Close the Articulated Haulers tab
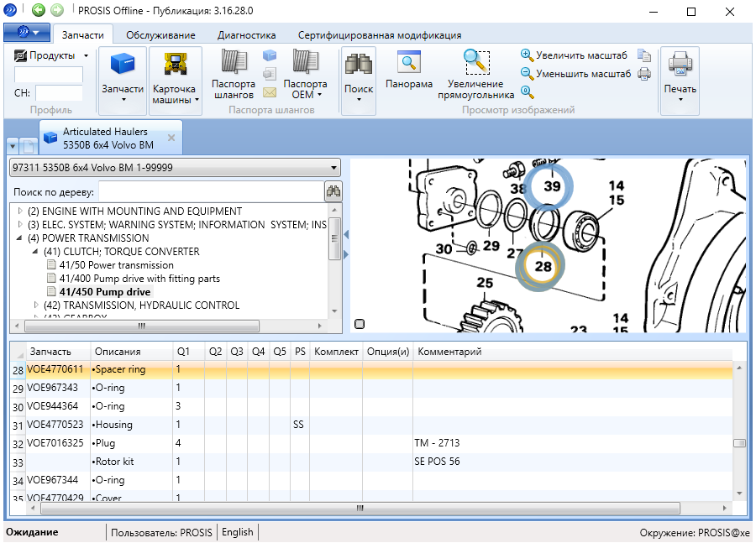The image size is (756, 543). (171, 138)
